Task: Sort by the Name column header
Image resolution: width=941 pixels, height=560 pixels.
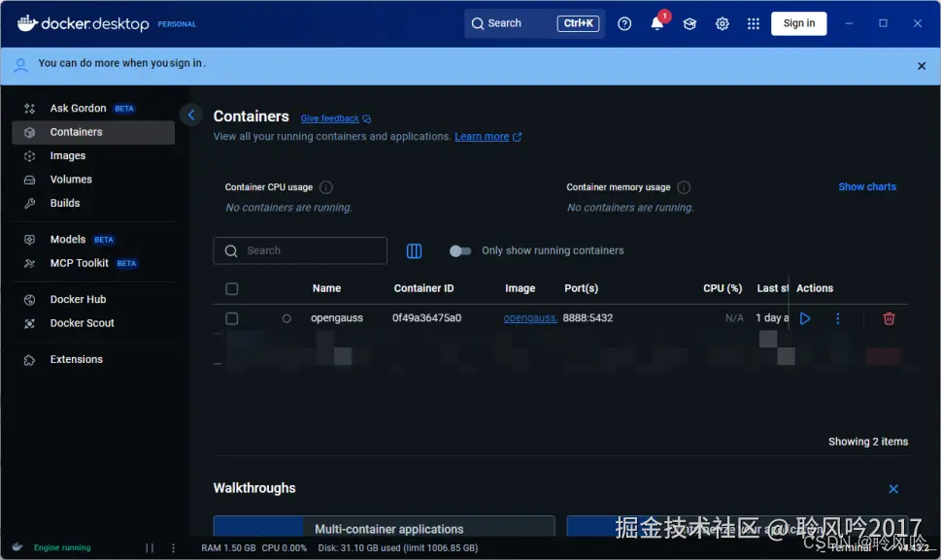Action: point(326,288)
